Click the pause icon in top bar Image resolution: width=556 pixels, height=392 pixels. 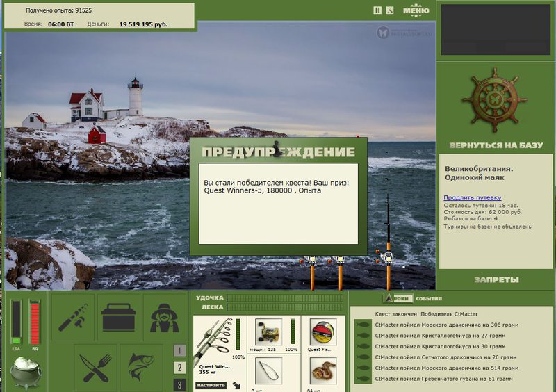pyautogui.click(x=377, y=10)
